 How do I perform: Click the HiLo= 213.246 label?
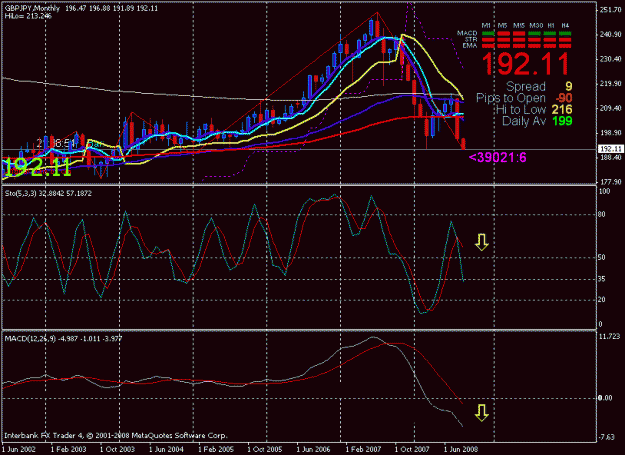tap(28, 16)
